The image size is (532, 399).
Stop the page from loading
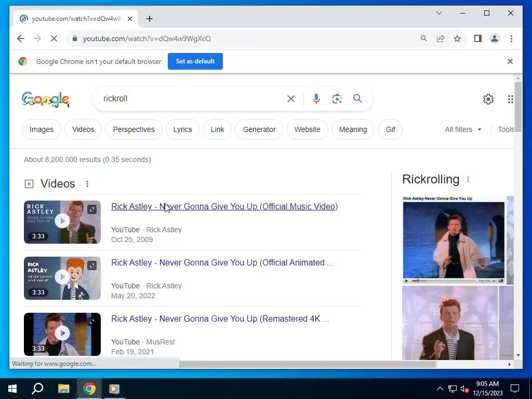pyautogui.click(x=54, y=38)
